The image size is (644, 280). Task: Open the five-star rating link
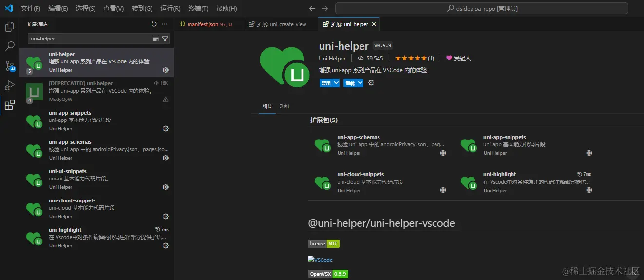415,58
